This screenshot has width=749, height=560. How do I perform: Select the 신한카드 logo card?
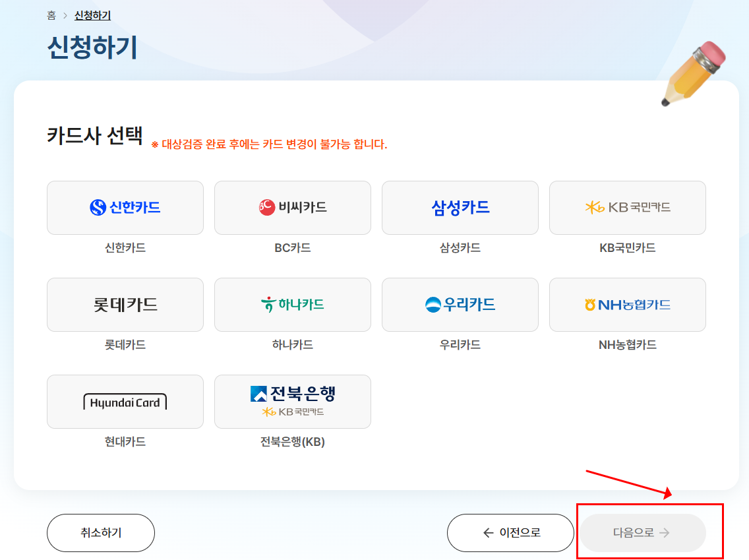[x=125, y=207]
